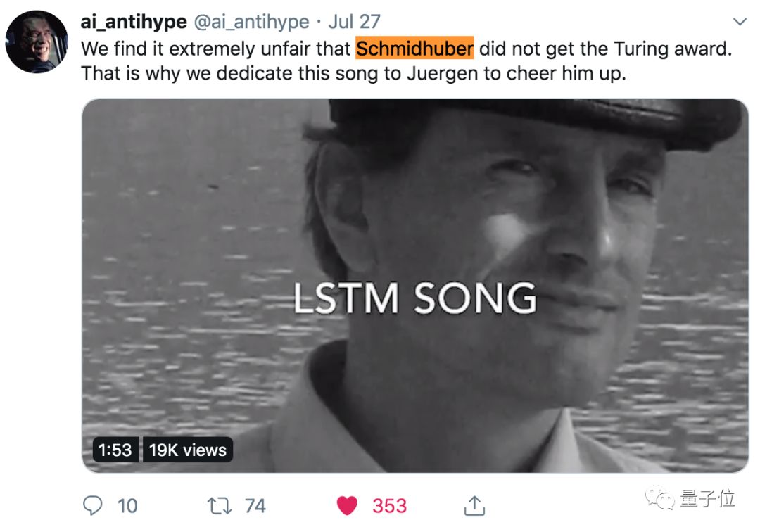Click the reply count 10
The image size is (760, 532).
(127, 505)
